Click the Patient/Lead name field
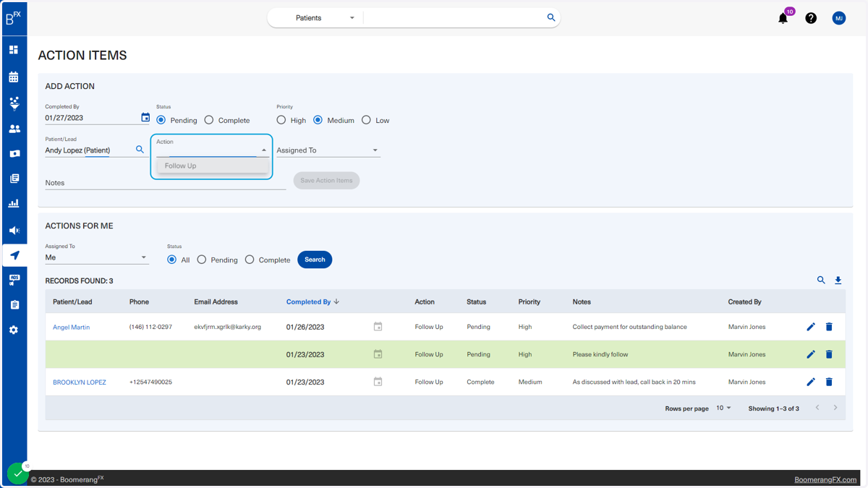 pos(89,150)
